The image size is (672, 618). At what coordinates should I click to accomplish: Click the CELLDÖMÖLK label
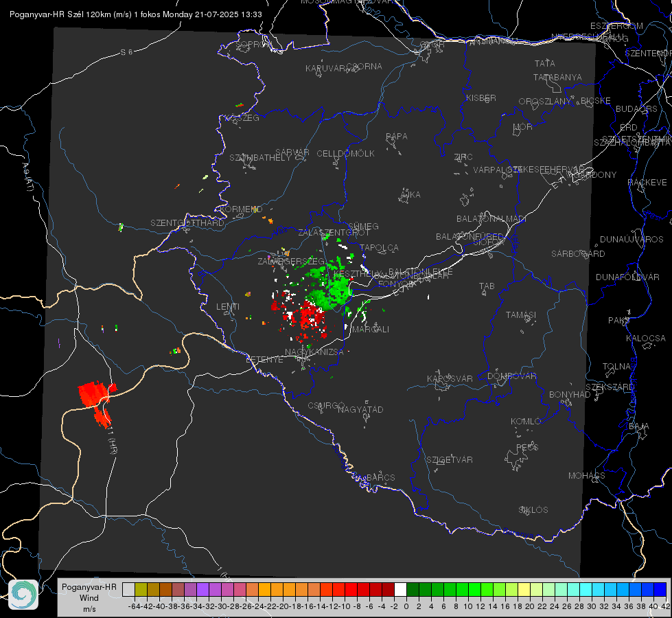click(346, 154)
